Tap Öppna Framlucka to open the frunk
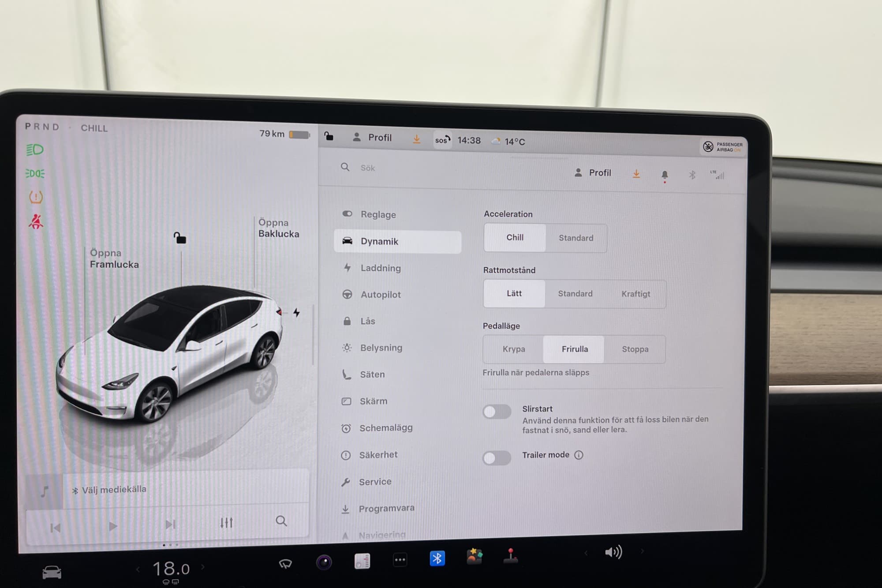882x588 pixels. click(114, 258)
